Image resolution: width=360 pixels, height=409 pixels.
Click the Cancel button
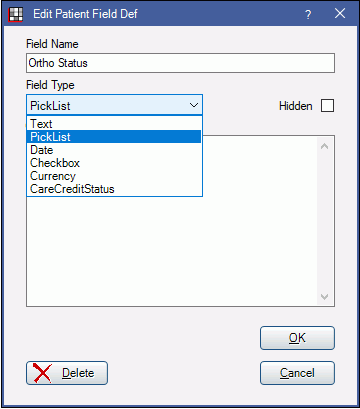(x=297, y=373)
